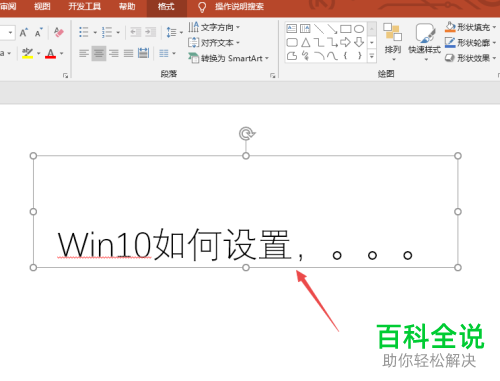This screenshot has width=500, height=381.
Task: Click the 形状效果 shape effects button
Action: click(470, 58)
